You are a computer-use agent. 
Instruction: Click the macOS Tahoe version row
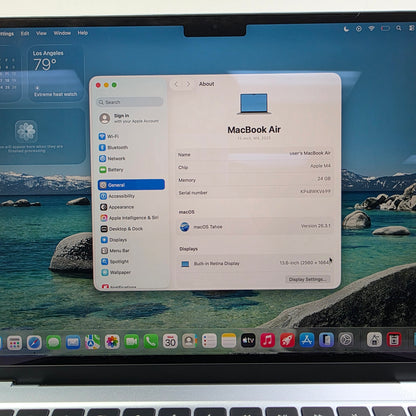(x=254, y=227)
